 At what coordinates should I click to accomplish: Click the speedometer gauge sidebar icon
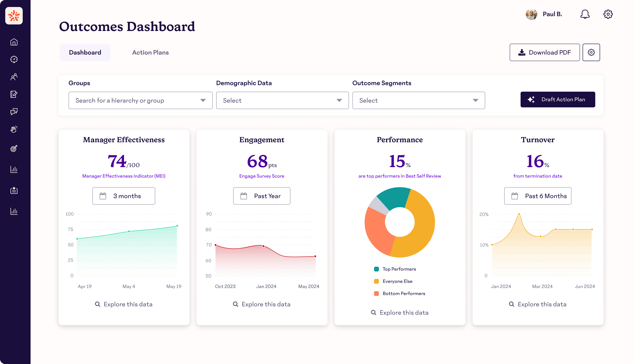tap(14, 59)
